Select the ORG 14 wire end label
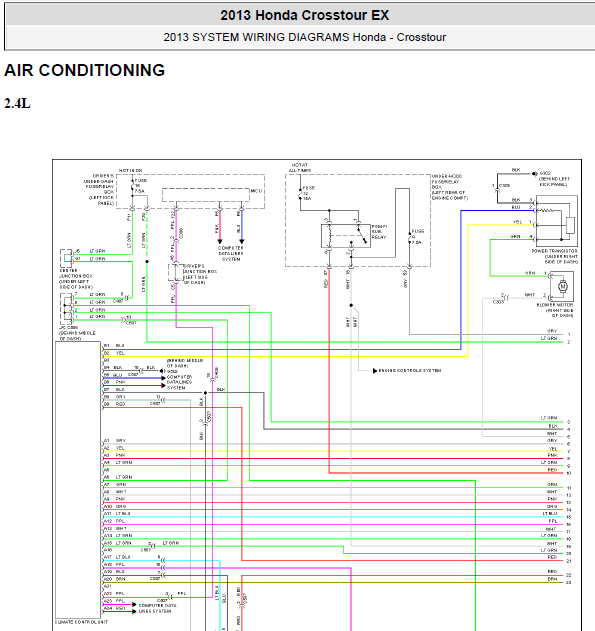This screenshot has width=595, height=631. click(559, 507)
